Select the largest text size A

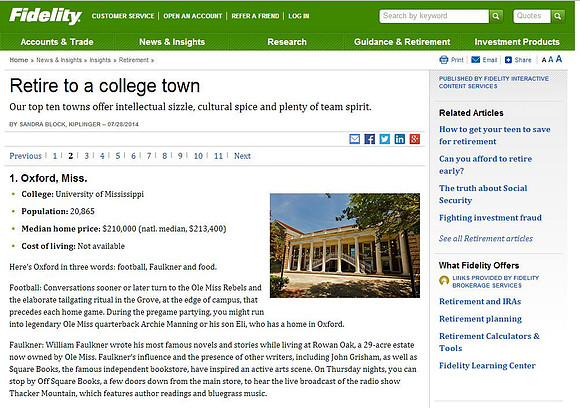point(559,59)
